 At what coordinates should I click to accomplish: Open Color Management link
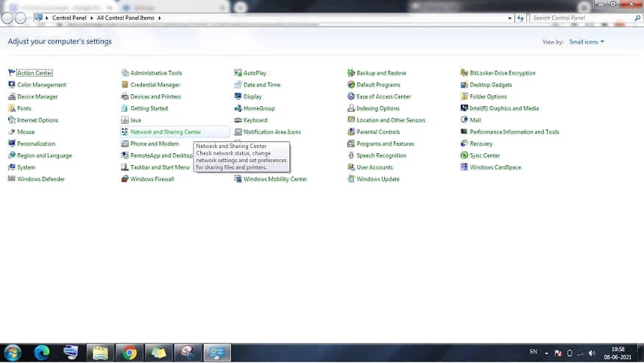click(x=41, y=85)
